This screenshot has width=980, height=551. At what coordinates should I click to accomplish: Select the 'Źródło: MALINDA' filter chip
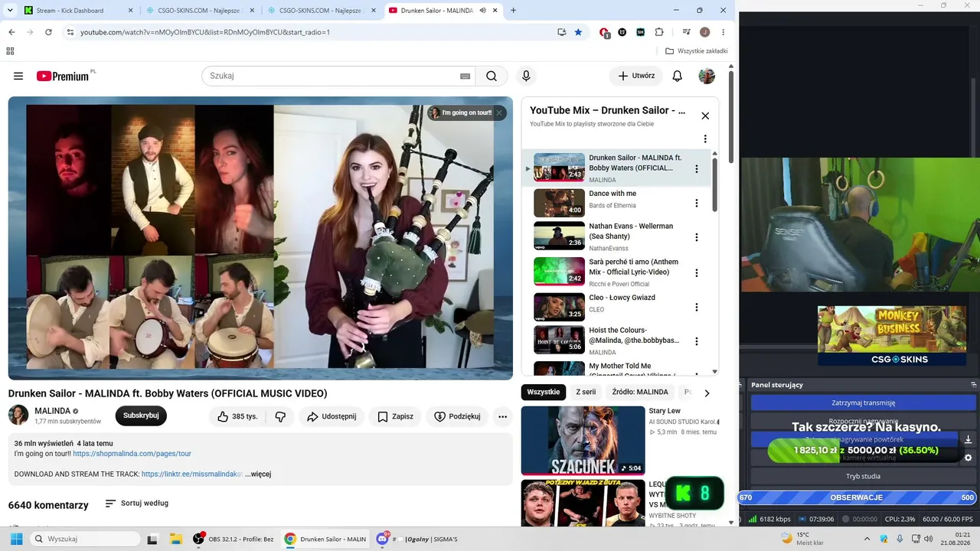[640, 393]
